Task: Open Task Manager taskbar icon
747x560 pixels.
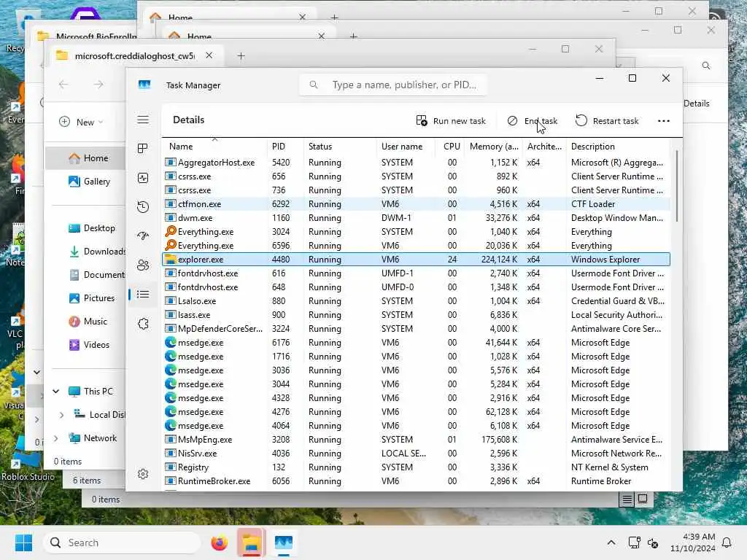Action: coord(284,542)
